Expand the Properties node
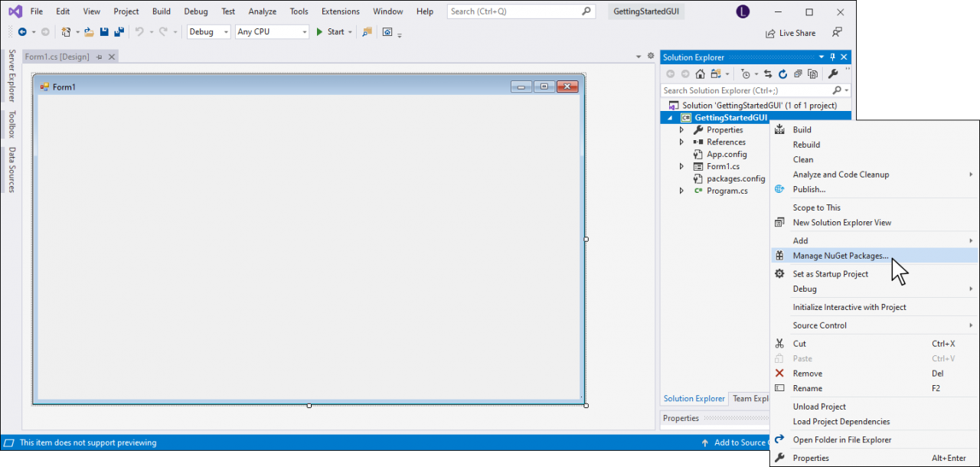This screenshot has height=467, width=980. [681, 130]
